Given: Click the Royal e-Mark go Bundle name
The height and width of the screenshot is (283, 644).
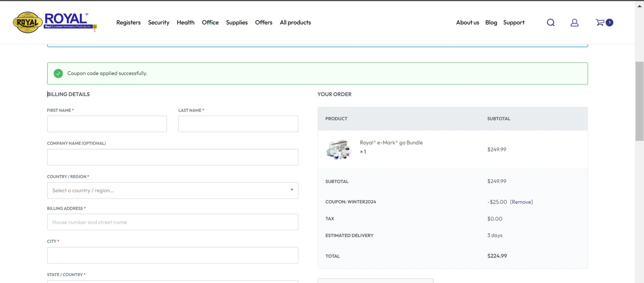Looking at the screenshot, I should coord(391,143).
